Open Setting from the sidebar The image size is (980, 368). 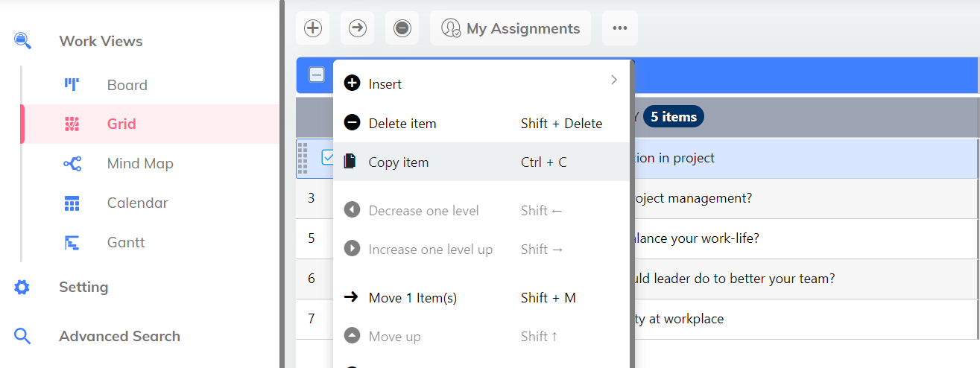[x=83, y=288]
